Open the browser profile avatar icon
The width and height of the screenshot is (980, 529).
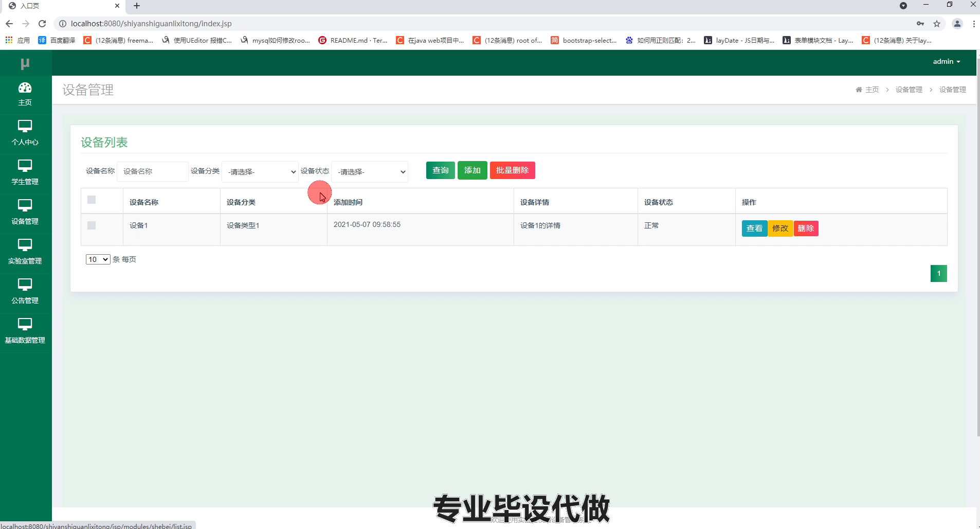[x=957, y=24]
